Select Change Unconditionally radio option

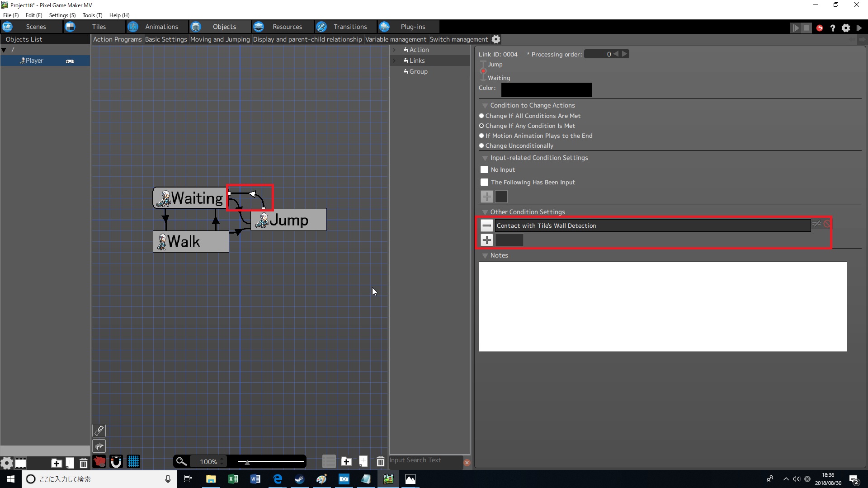(481, 146)
